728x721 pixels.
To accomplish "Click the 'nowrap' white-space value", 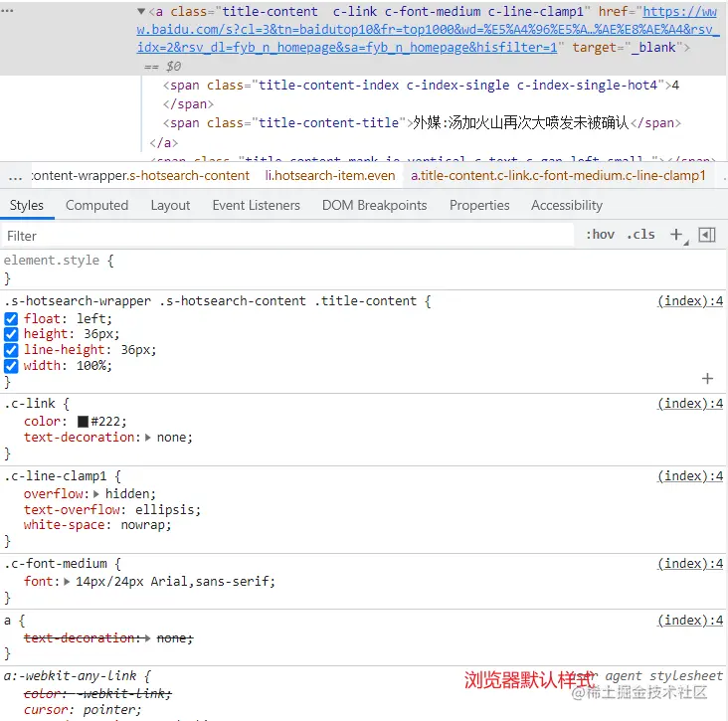I will (143, 525).
